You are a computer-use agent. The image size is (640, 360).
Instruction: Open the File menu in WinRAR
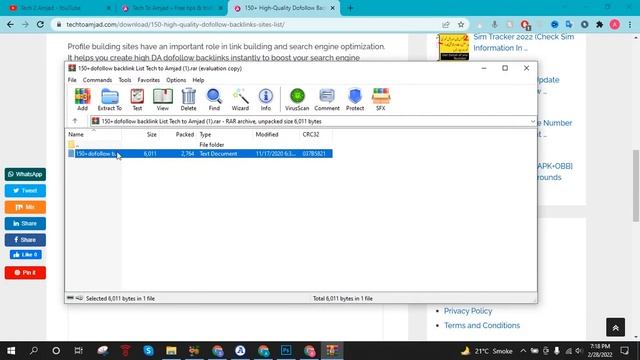72,80
